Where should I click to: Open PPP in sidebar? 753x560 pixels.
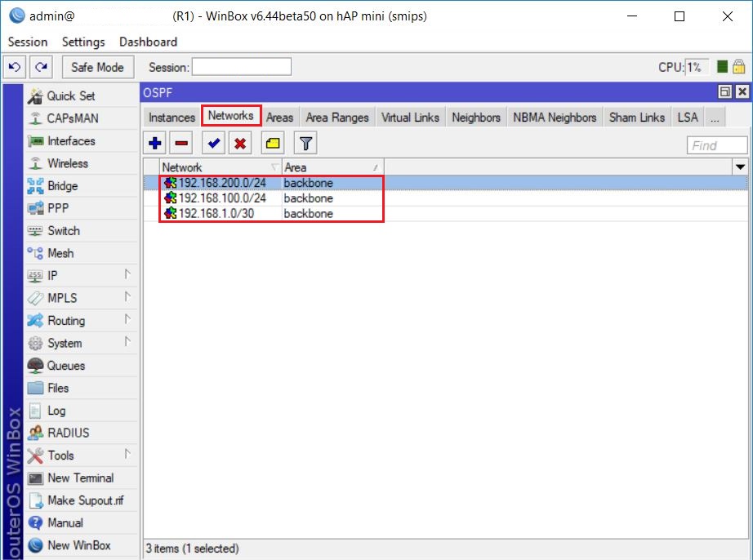point(81,208)
